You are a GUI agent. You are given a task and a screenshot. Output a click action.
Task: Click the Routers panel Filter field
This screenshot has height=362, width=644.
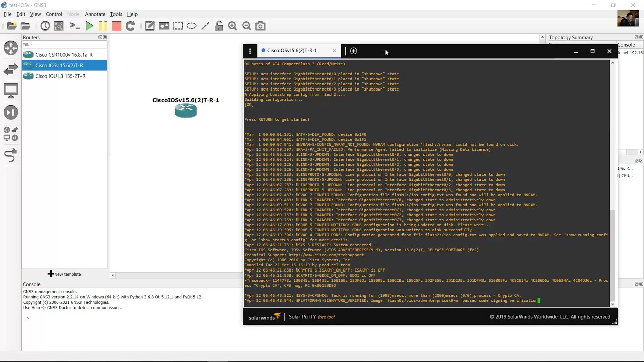point(64,45)
